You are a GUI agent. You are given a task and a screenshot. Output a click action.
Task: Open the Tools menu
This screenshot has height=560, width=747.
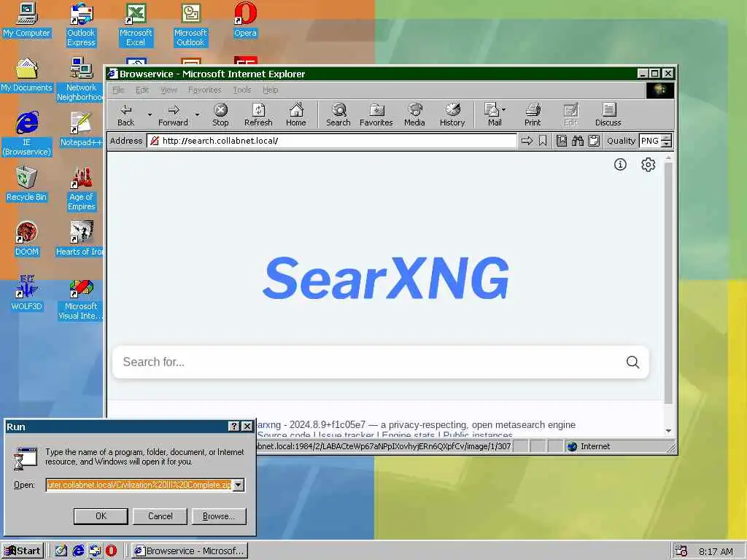(x=242, y=90)
